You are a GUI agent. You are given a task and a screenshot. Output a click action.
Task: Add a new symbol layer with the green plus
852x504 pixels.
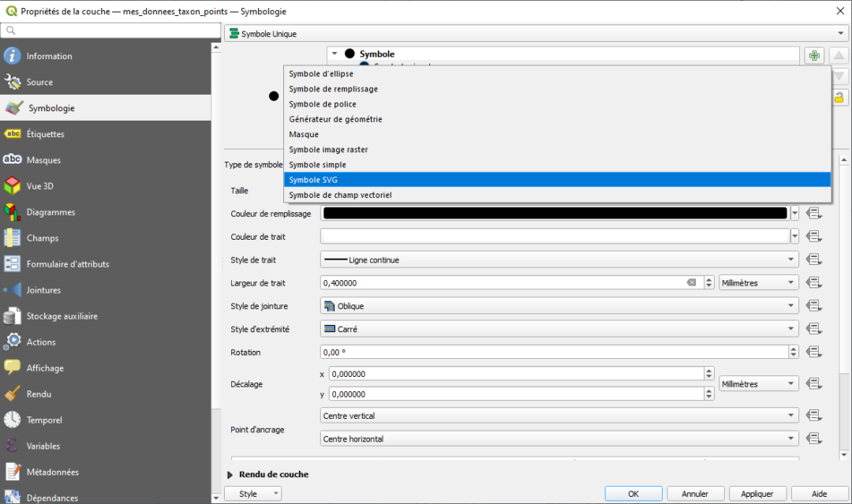[x=813, y=55]
